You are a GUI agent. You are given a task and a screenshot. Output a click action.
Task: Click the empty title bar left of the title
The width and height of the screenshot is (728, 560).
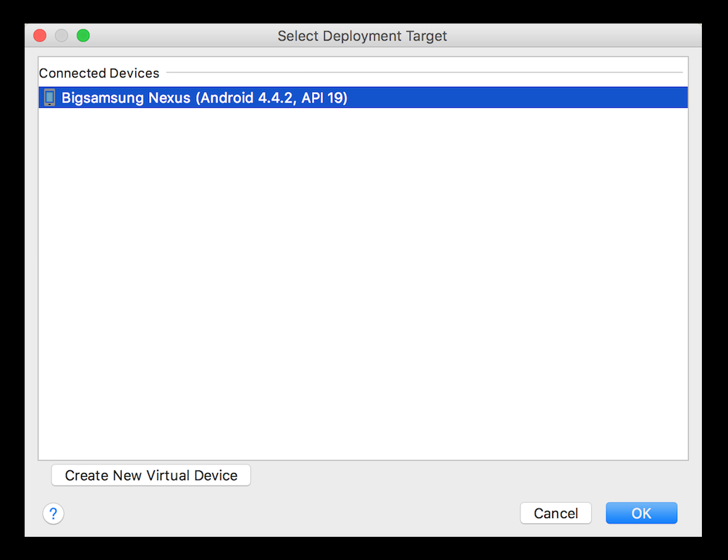181,35
